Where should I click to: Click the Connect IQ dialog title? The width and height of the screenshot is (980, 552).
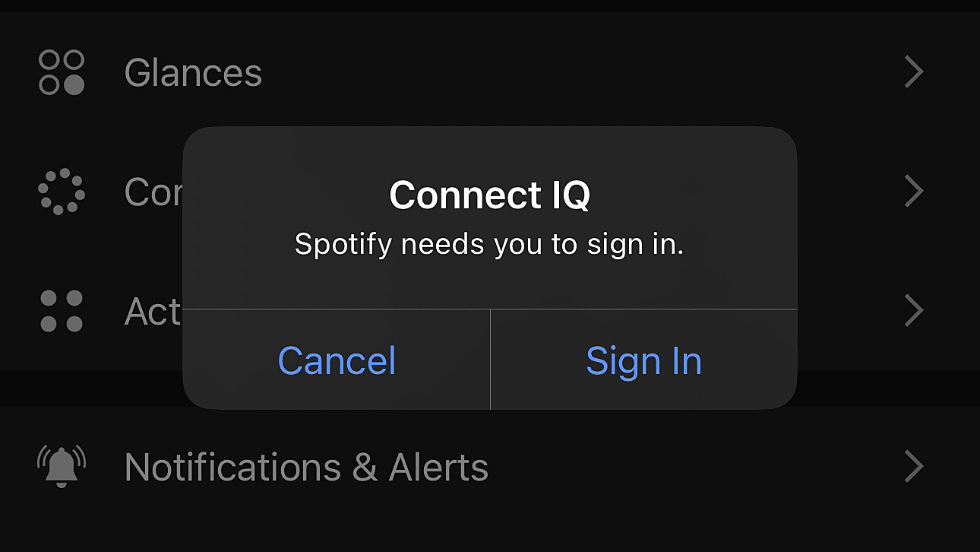(489, 194)
